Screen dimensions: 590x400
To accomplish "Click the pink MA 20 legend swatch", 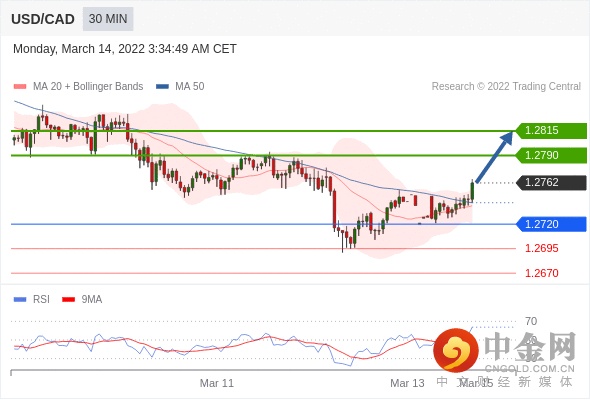I will click(x=20, y=87).
